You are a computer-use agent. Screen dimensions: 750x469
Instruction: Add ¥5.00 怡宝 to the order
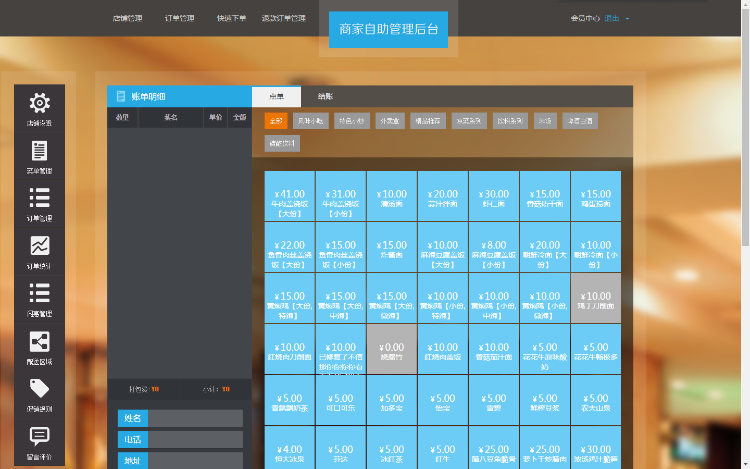coord(443,400)
